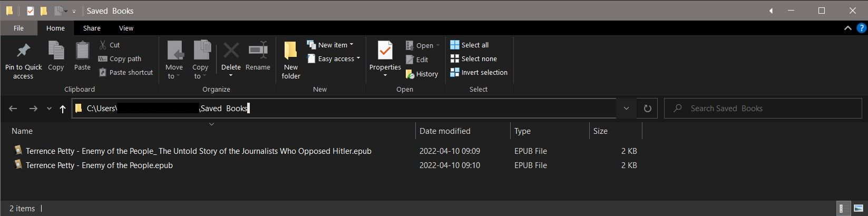868x216 pixels.
Task: Click the Rename icon in Organize group
Action: coord(258,51)
